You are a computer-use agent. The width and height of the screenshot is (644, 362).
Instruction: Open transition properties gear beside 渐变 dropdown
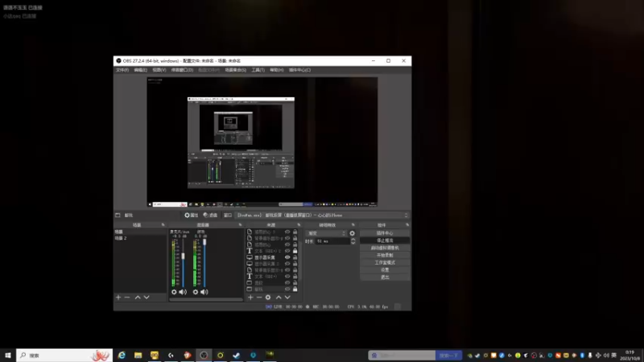tap(352, 233)
